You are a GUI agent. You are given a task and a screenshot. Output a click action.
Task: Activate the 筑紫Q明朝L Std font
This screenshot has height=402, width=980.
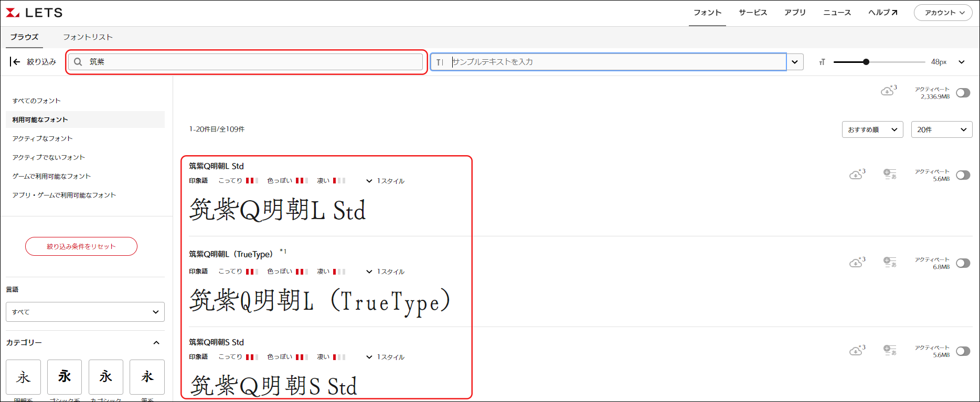point(963,175)
